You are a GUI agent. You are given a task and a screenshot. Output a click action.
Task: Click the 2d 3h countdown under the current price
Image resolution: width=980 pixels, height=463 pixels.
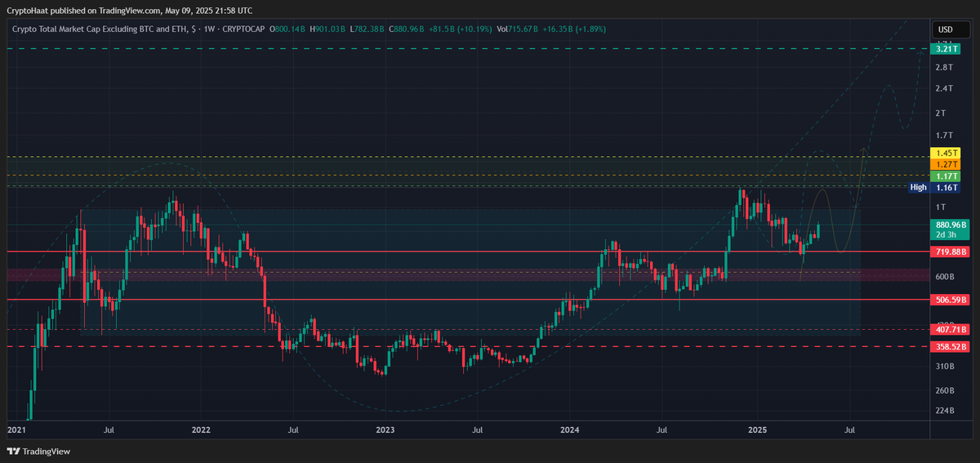pos(946,236)
